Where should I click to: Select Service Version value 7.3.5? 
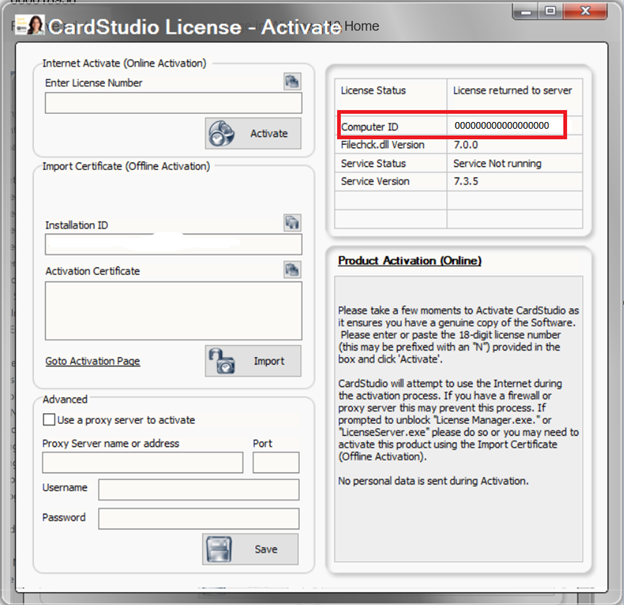click(x=466, y=182)
